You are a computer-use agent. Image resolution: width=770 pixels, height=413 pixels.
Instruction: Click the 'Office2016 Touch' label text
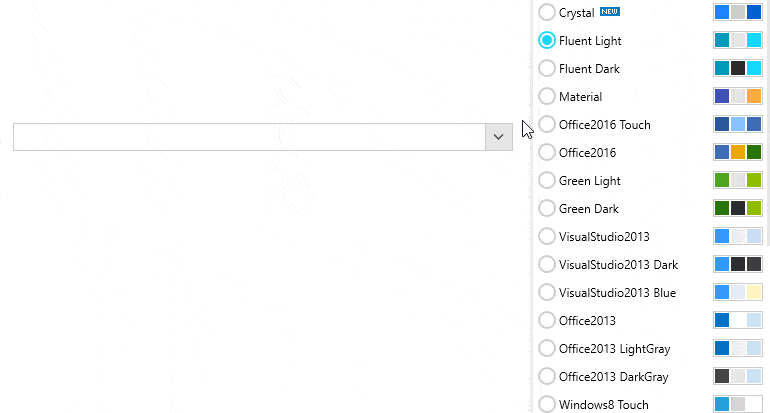605,125
